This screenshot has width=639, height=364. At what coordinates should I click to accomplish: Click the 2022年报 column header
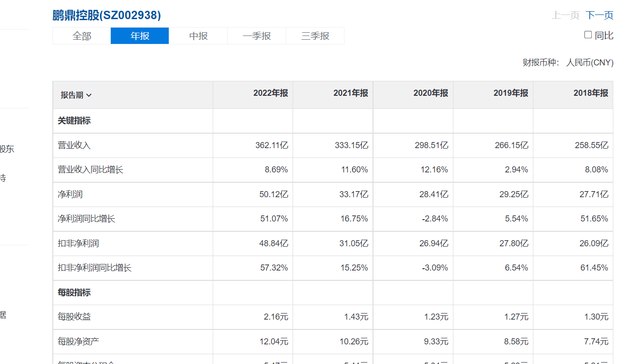(271, 93)
